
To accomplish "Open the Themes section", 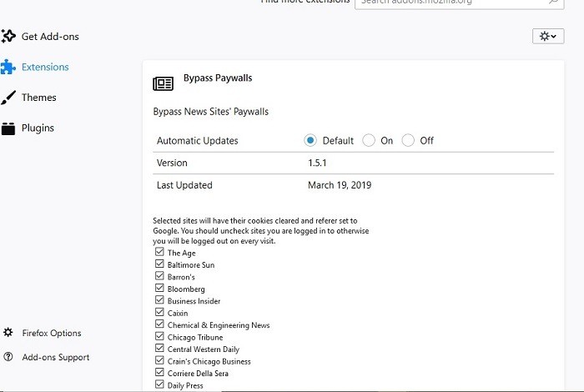I will pyautogui.click(x=38, y=98).
